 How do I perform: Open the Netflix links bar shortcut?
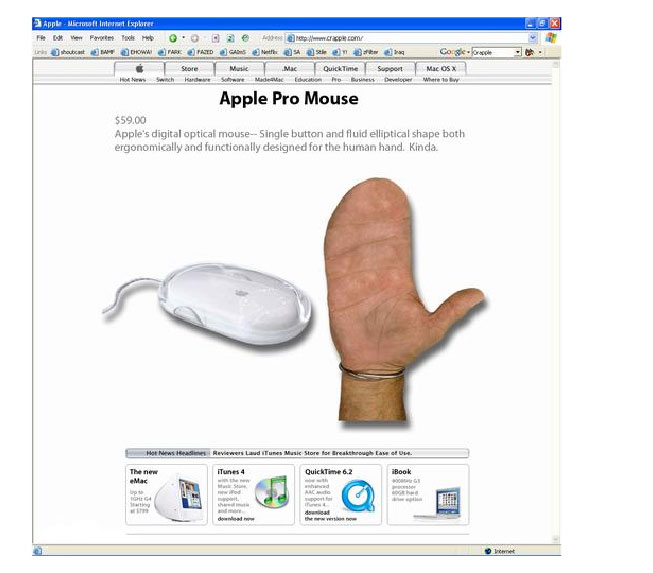[265, 52]
